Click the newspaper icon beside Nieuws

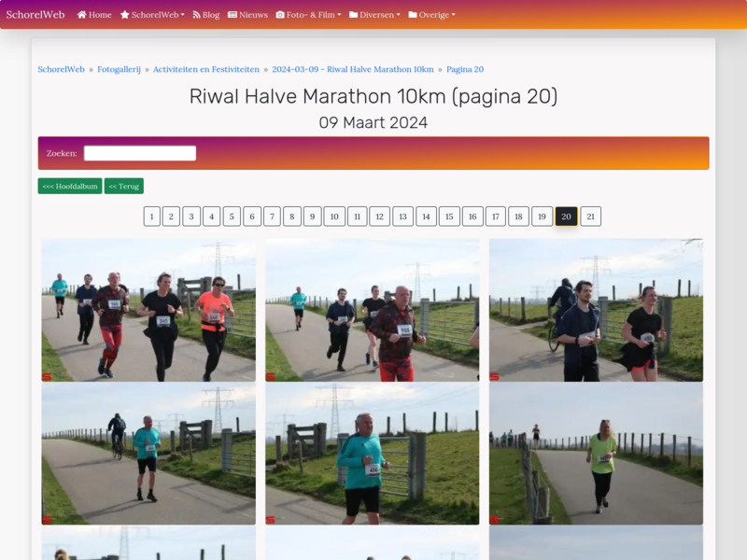click(x=233, y=15)
